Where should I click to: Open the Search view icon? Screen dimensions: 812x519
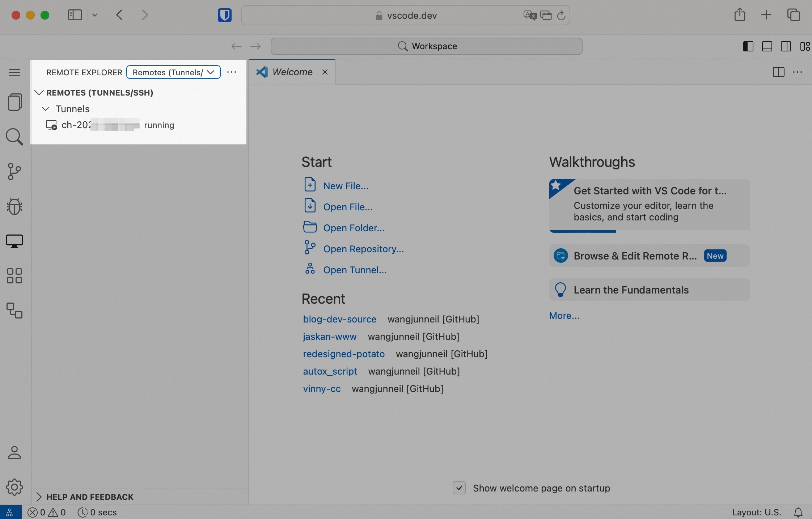14,137
